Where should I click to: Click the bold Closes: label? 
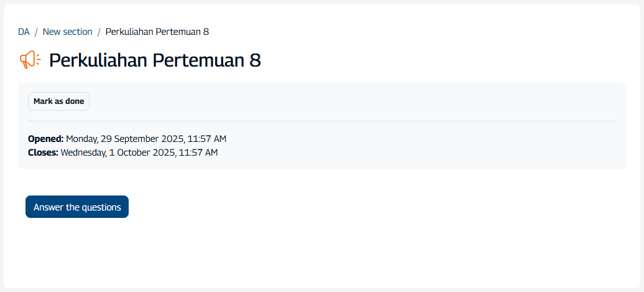point(43,152)
